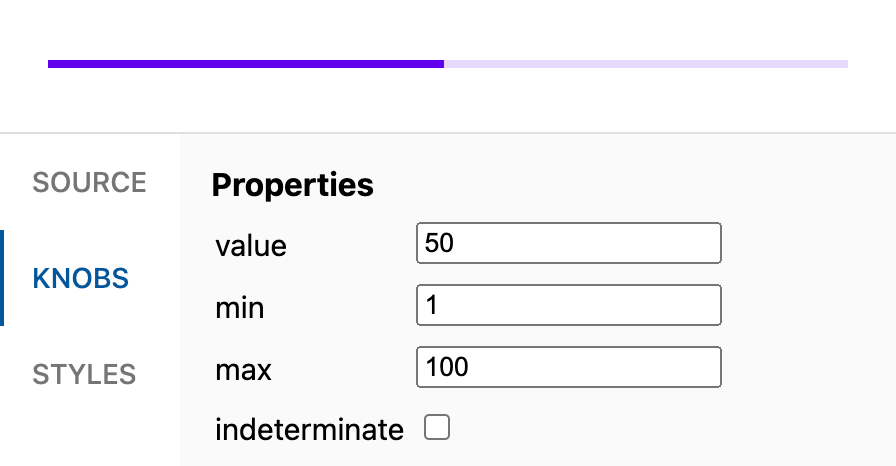Open the STYLES tab
This screenshot has height=466, width=896.
pyautogui.click(x=84, y=375)
